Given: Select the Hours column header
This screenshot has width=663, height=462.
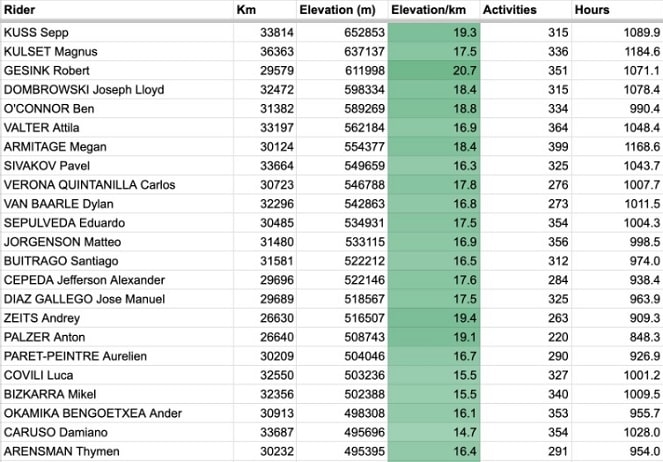Looking at the screenshot, I should click(617, 10).
